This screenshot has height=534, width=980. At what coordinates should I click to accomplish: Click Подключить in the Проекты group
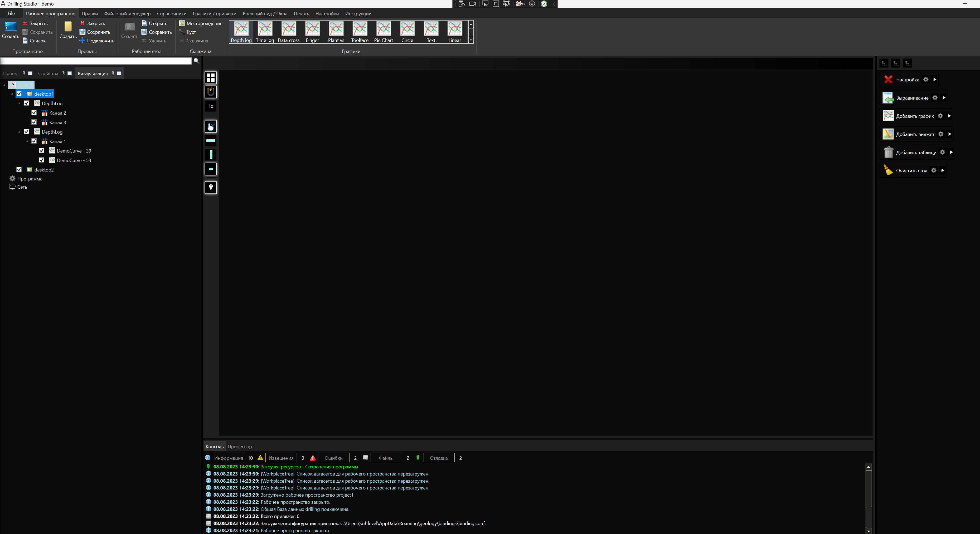(x=97, y=41)
